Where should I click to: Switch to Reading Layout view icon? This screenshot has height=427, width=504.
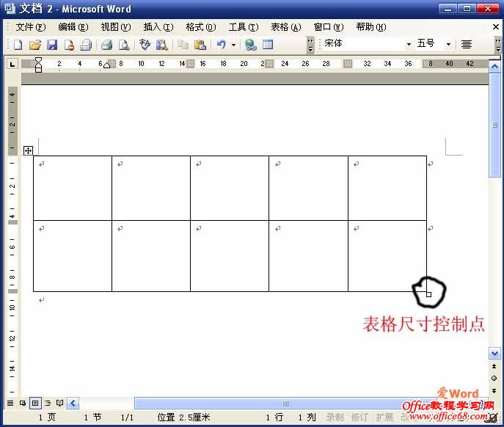tap(59, 403)
